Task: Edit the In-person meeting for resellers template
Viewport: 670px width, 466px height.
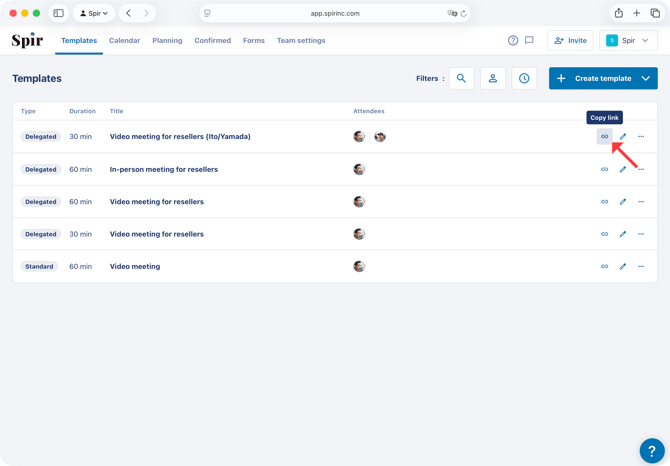Action: (x=623, y=169)
